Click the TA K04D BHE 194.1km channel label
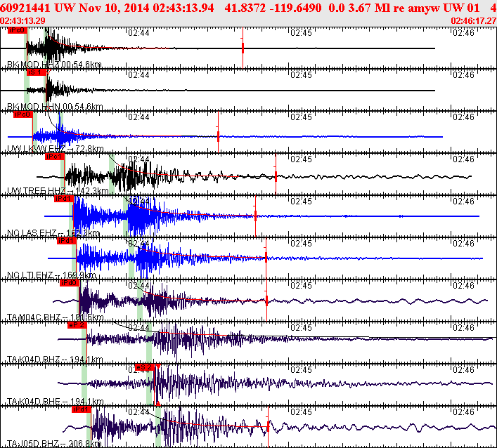 [55, 402]
